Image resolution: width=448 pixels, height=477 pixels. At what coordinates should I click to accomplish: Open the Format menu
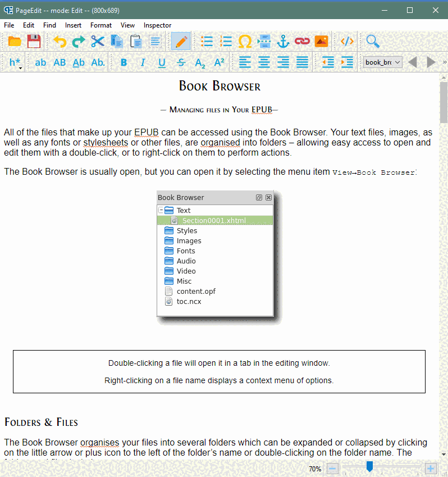click(x=101, y=25)
